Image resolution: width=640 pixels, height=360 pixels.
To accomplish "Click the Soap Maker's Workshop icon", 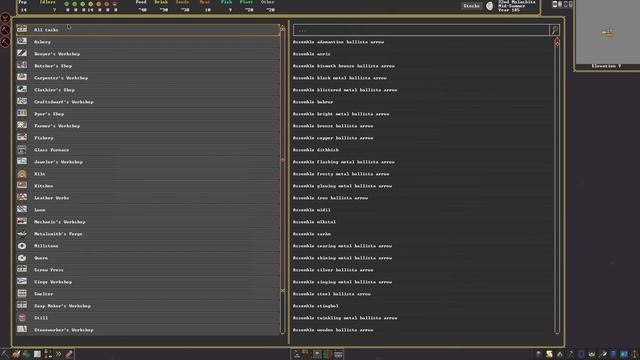I will (x=22, y=306).
